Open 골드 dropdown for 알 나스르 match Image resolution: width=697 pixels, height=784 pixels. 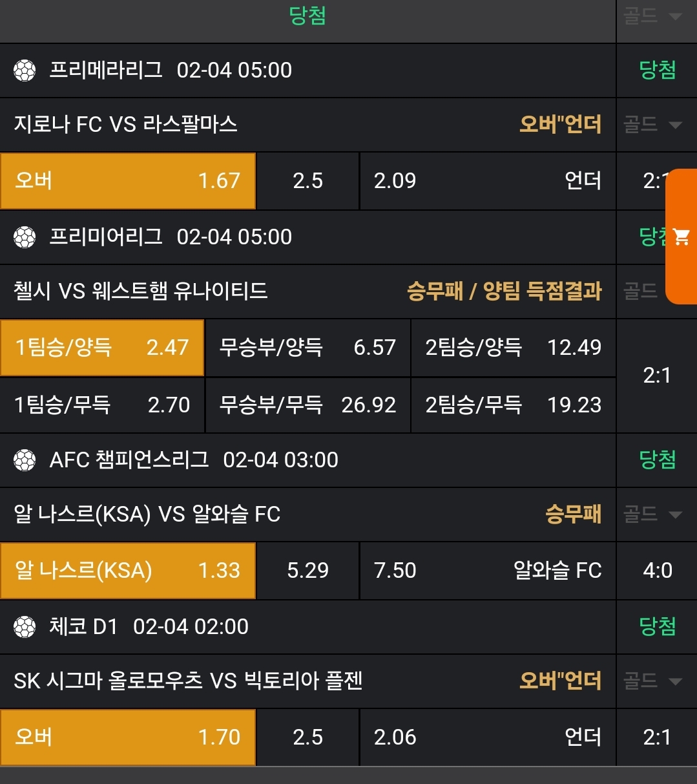click(x=654, y=514)
